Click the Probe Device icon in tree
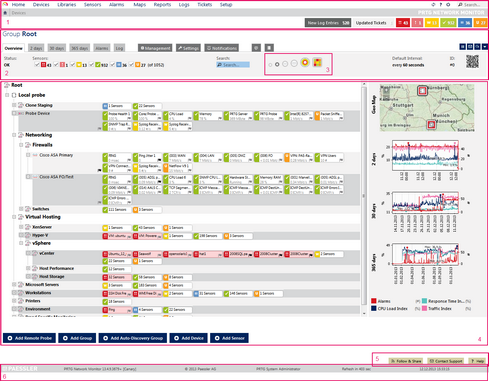489x382 pixels. pos(21,114)
